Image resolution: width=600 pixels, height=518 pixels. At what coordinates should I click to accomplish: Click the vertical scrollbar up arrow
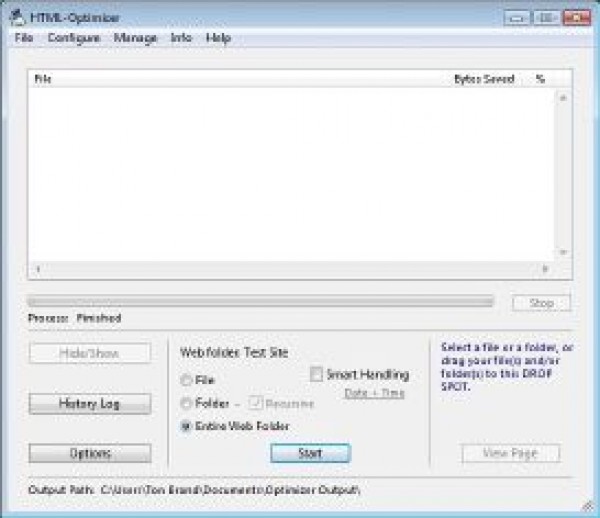click(x=563, y=98)
